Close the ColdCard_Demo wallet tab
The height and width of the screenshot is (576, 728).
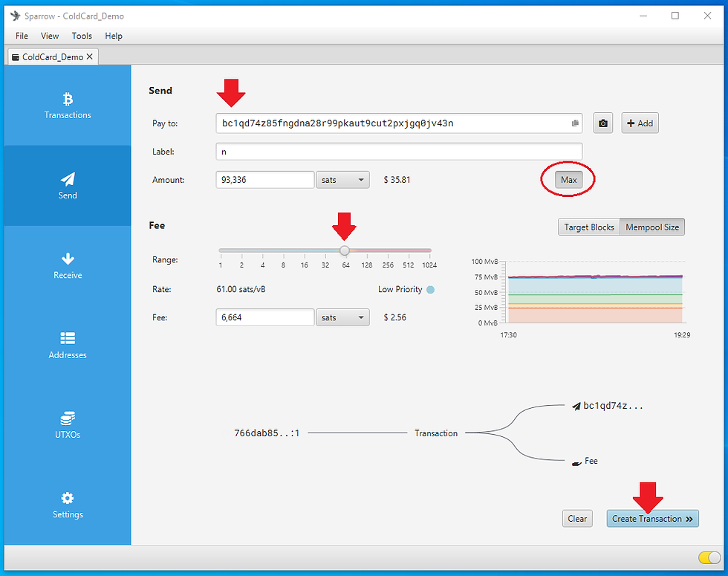[x=90, y=56]
